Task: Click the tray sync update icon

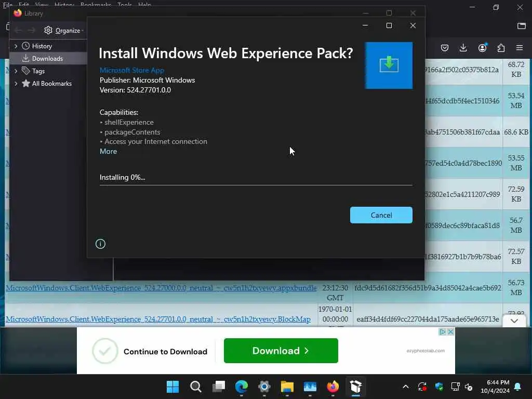Action: 422,387
